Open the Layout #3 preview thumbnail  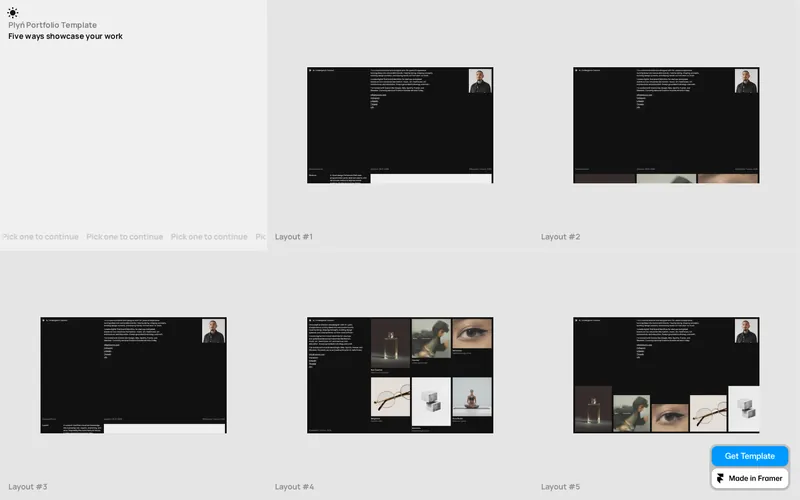(134, 375)
